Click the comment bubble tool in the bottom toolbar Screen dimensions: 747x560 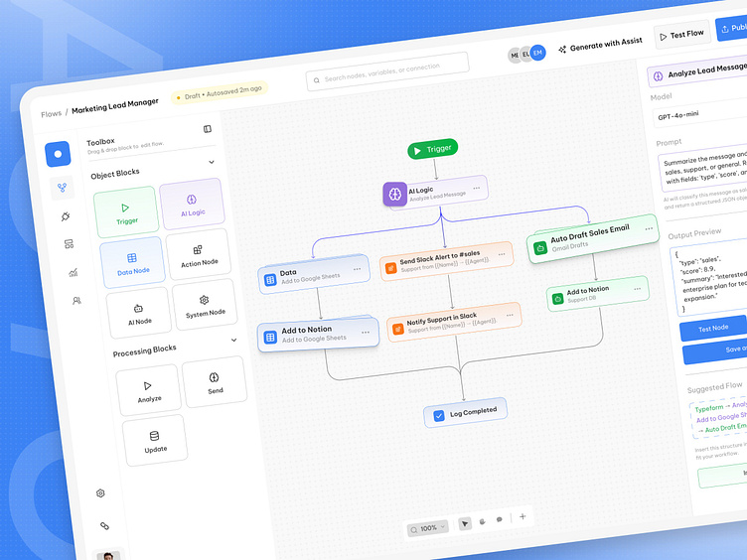tap(499, 519)
